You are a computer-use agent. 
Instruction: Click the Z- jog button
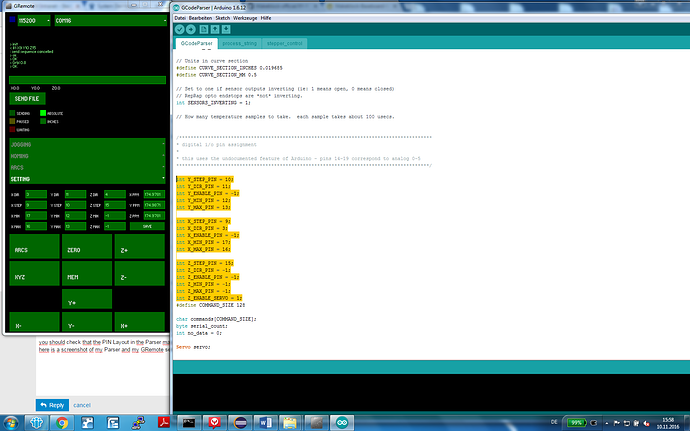tap(139, 273)
